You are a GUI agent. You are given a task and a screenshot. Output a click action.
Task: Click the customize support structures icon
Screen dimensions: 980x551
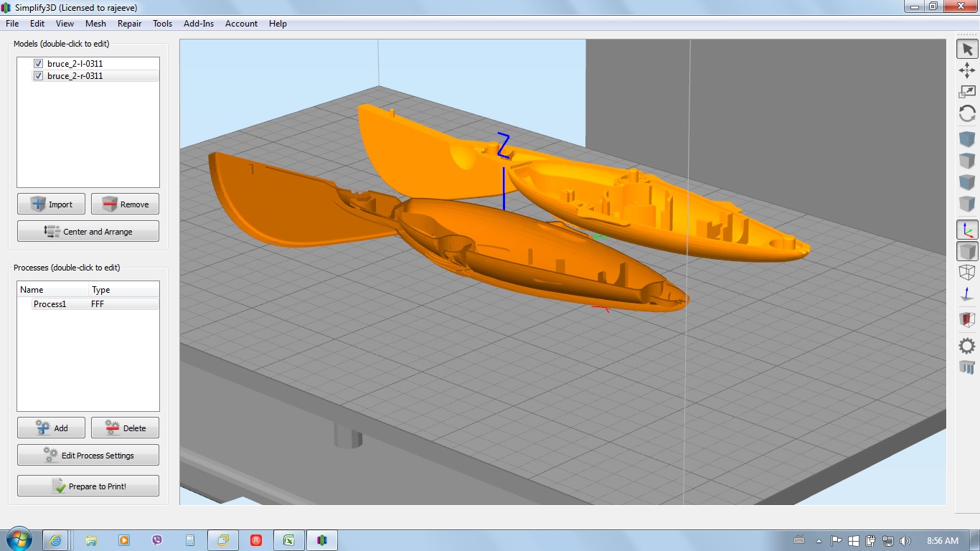(967, 368)
